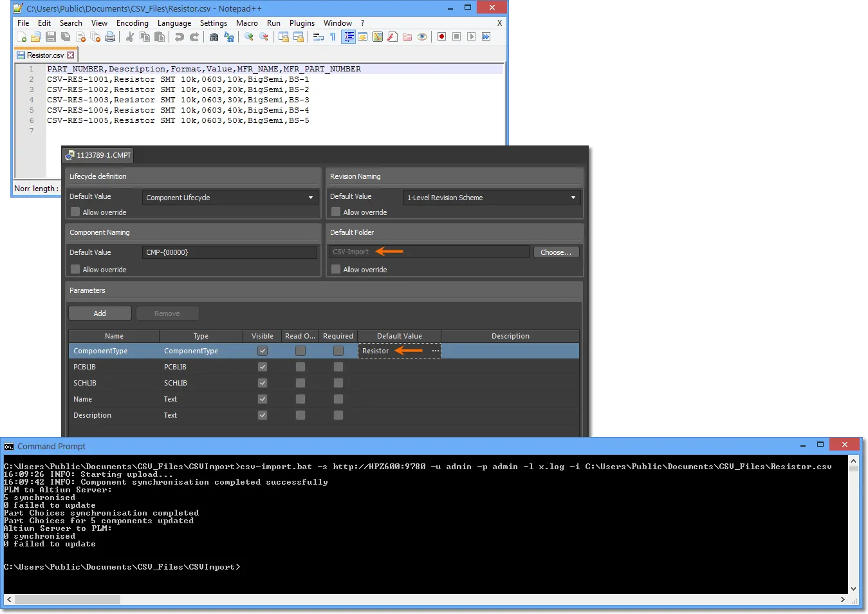Click the Zoom Out magnifier icon
The width and height of the screenshot is (868, 614).
click(x=264, y=37)
